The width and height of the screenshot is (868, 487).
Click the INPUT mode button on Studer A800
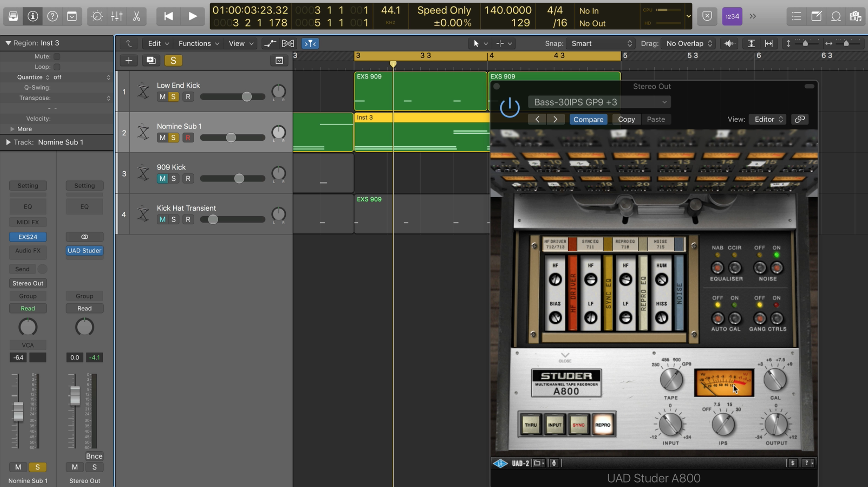pyautogui.click(x=555, y=425)
